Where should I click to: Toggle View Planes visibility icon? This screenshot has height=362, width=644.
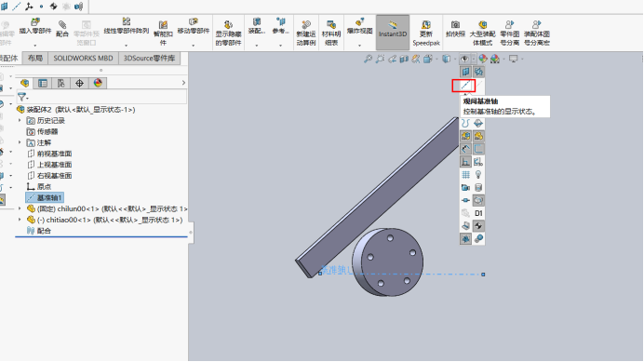465,72
